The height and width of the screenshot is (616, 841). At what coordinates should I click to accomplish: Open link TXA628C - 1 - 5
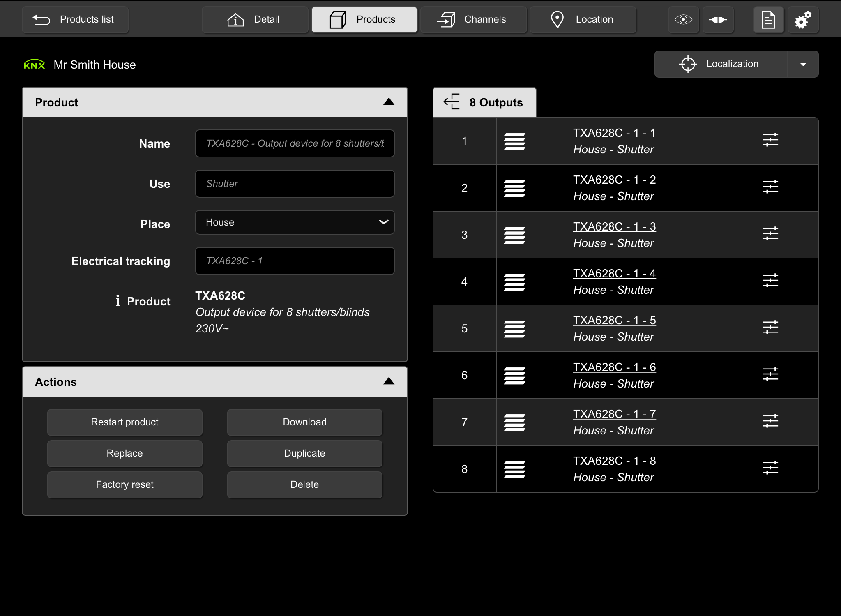[614, 321]
